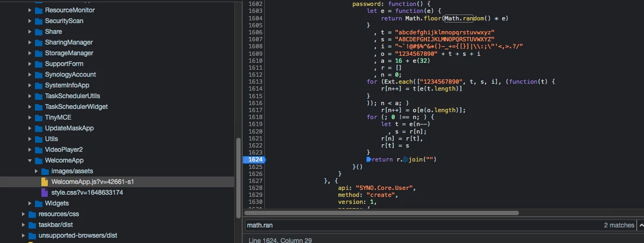Collapse the WelcomeApp folder
The width and height of the screenshot is (644, 243).
pos(30,160)
